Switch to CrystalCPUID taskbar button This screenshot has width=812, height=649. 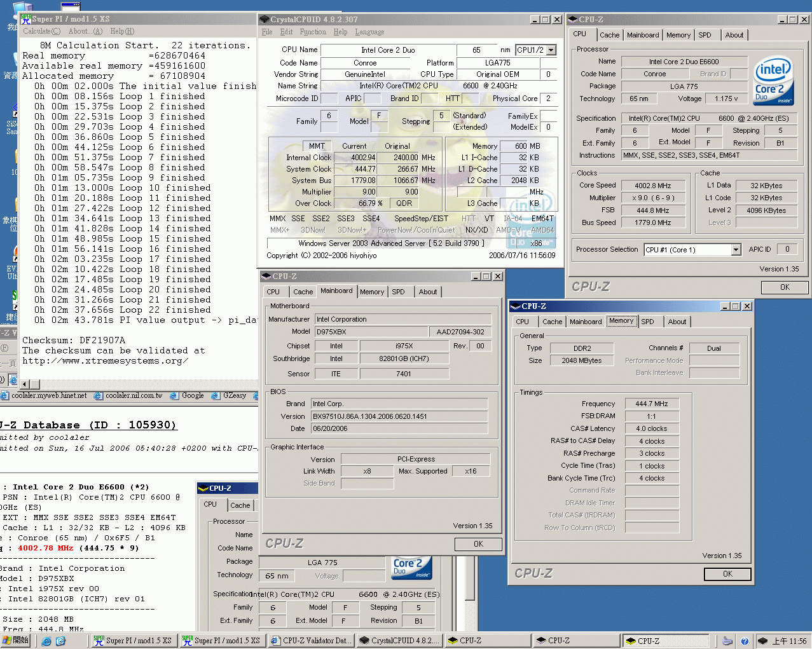pos(399,641)
